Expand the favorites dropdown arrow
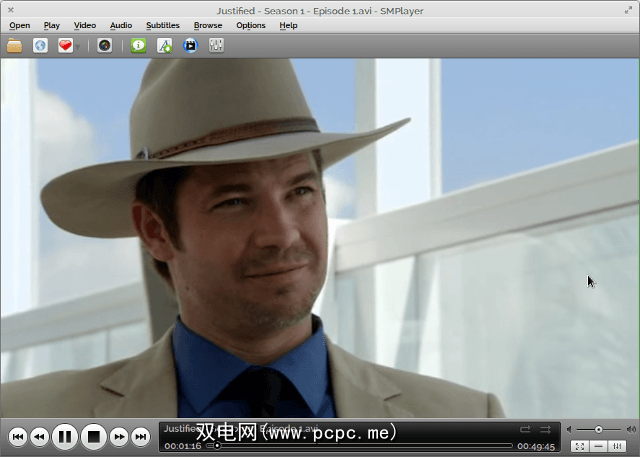 point(78,46)
